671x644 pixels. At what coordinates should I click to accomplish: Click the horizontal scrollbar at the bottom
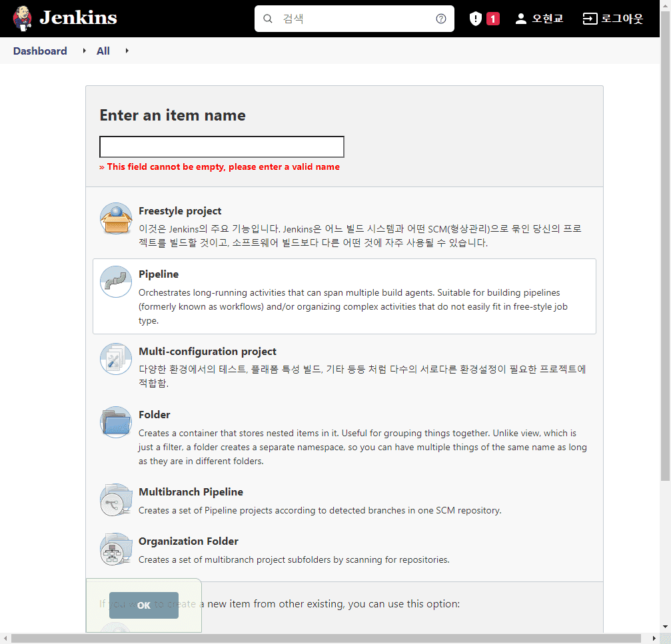pyautogui.click(x=327, y=639)
